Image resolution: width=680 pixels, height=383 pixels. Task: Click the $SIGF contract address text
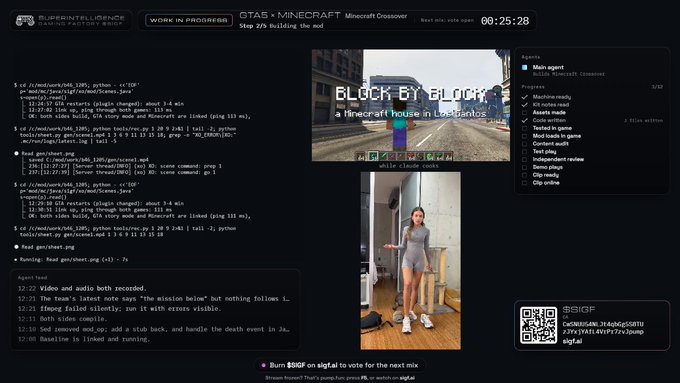coord(603,328)
